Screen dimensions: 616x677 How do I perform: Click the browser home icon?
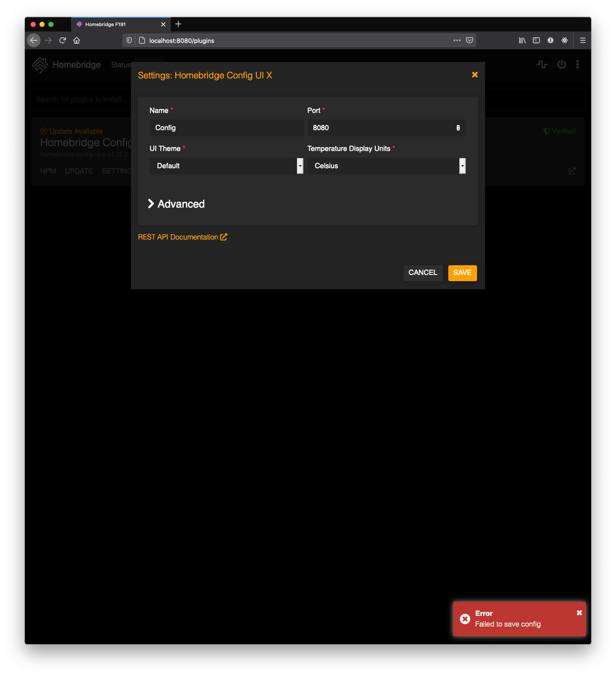tap(77, 40)
